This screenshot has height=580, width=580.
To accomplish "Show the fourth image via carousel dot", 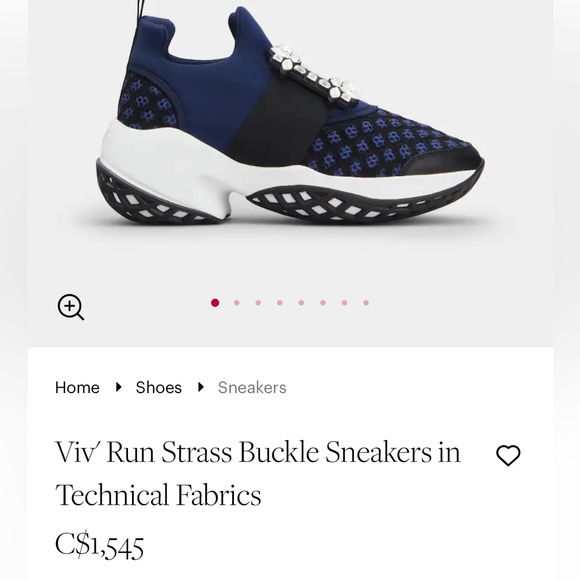I will [x=280, y=303].
